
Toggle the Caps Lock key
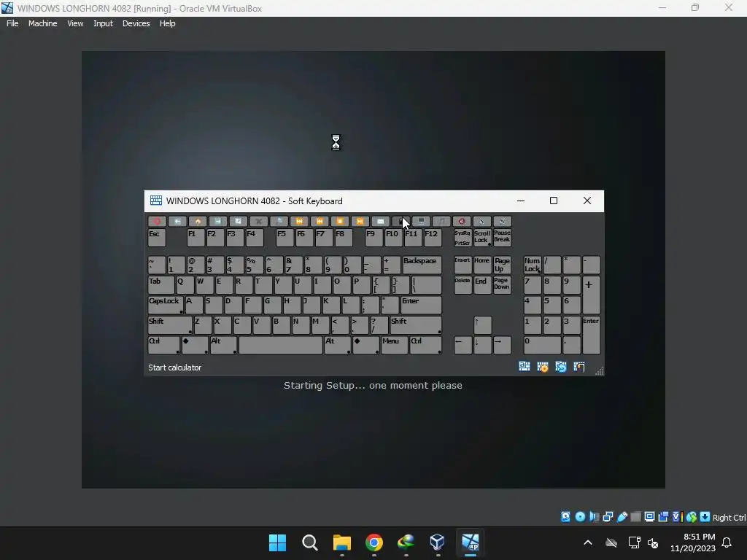point(166,305)
